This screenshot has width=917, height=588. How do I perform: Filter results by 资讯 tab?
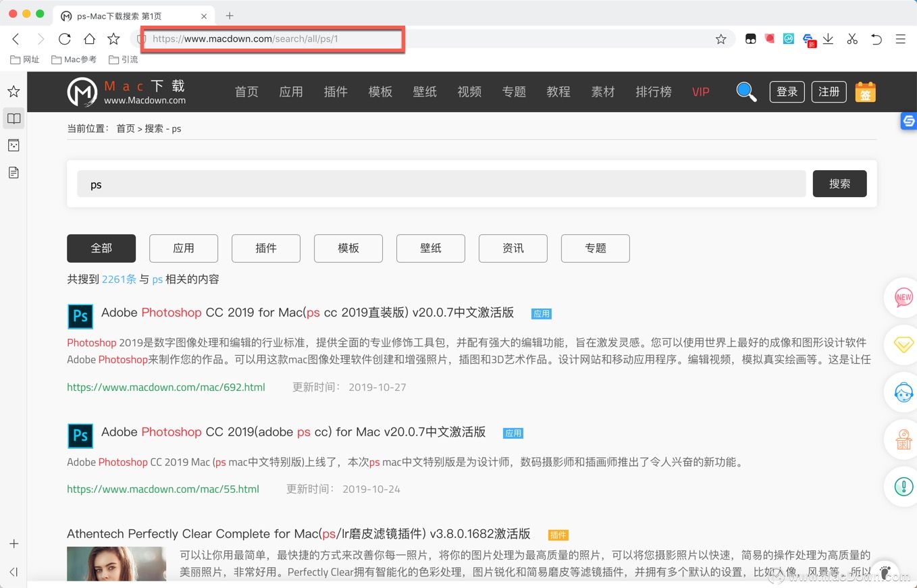tap(513, 248)
